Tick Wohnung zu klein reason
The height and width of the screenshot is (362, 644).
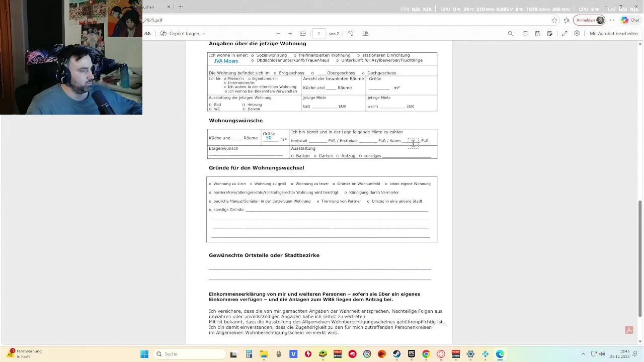210,184
